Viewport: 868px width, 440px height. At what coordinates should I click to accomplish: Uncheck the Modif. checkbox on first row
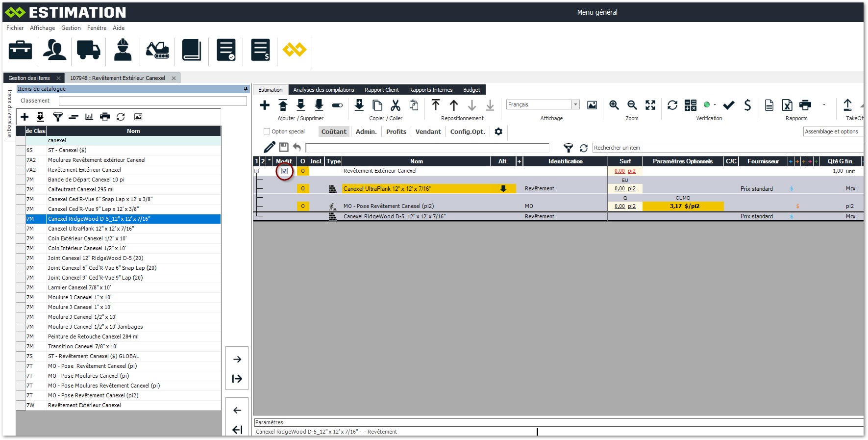[284, 171]
